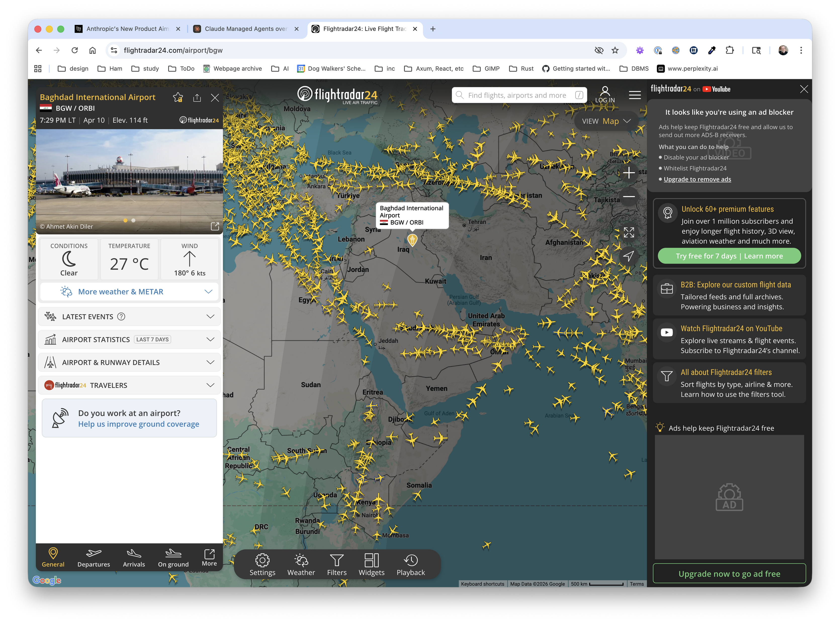Select the General tab

pos(53,558)
